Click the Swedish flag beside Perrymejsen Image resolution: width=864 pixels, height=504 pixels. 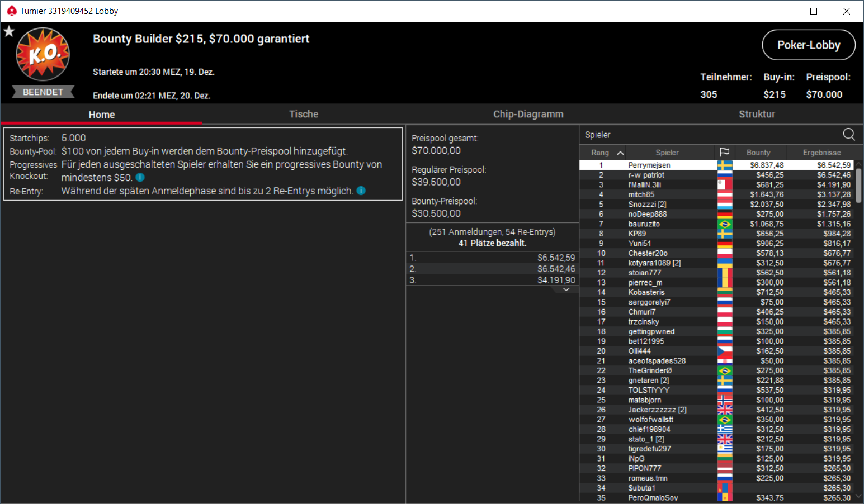point(725,165)
